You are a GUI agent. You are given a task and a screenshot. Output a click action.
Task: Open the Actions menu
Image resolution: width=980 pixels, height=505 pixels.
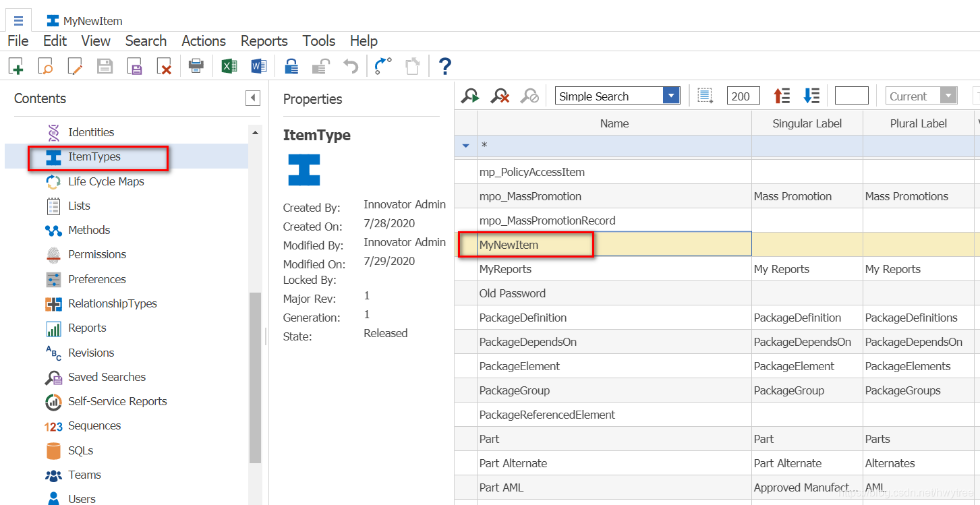(204, 41)
